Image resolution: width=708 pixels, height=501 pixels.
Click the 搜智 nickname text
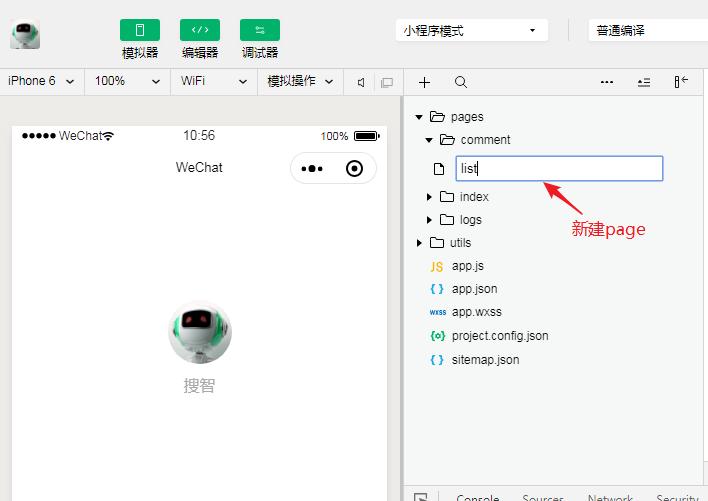pos(199,386)
